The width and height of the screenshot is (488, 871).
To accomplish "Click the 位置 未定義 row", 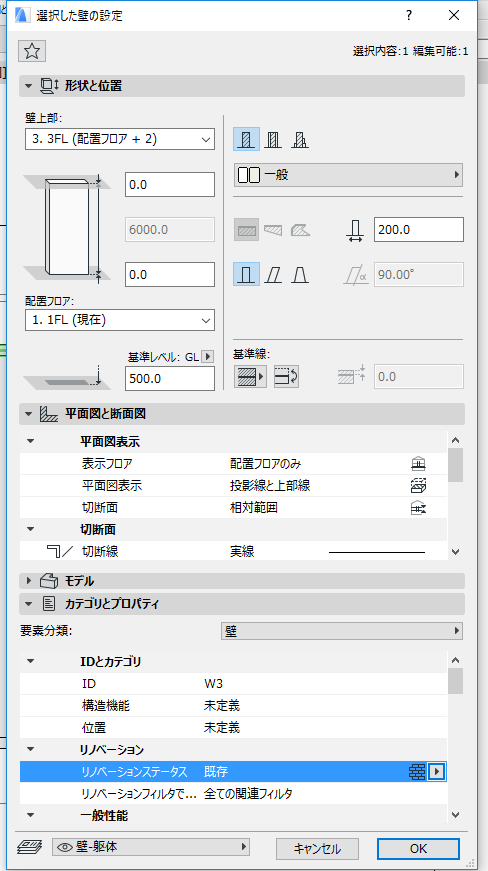I will (x=233, y=728).
